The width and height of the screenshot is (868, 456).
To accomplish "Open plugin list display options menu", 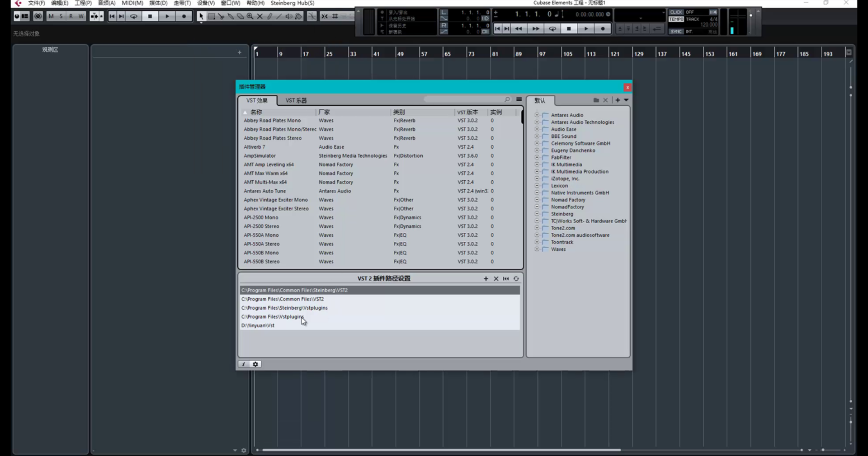I will (x=519, y=99).
